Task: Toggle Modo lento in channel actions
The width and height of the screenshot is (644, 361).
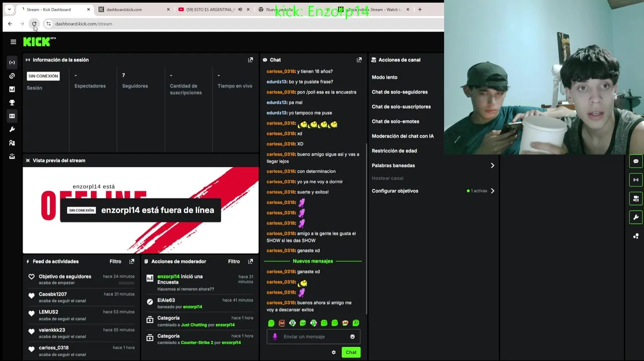Action: click(385, 77)
